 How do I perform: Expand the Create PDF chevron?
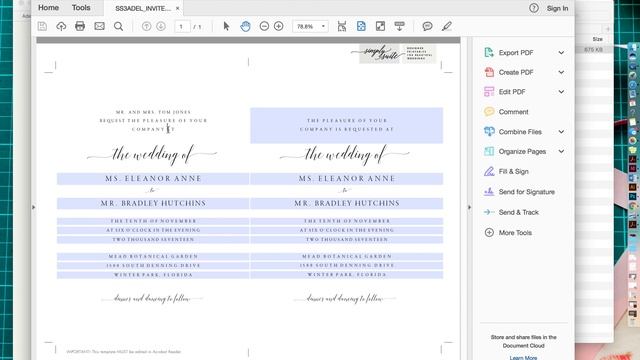pyautogui.click(x=561, y=72)
